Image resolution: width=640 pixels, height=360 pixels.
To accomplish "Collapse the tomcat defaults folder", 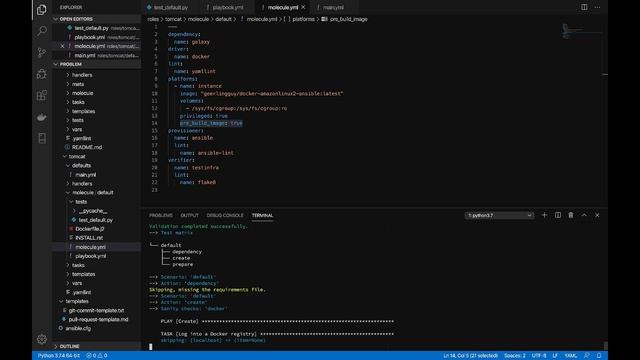I will click(x=81, y=165).
